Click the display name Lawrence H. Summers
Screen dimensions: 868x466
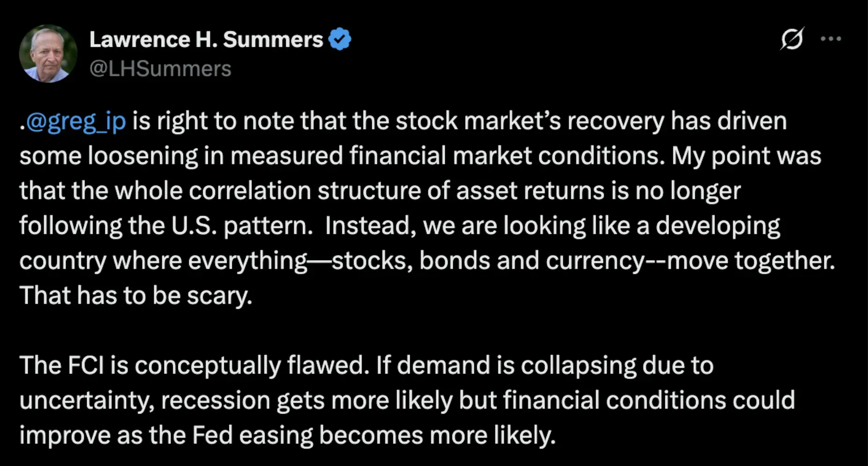(206, 40)
